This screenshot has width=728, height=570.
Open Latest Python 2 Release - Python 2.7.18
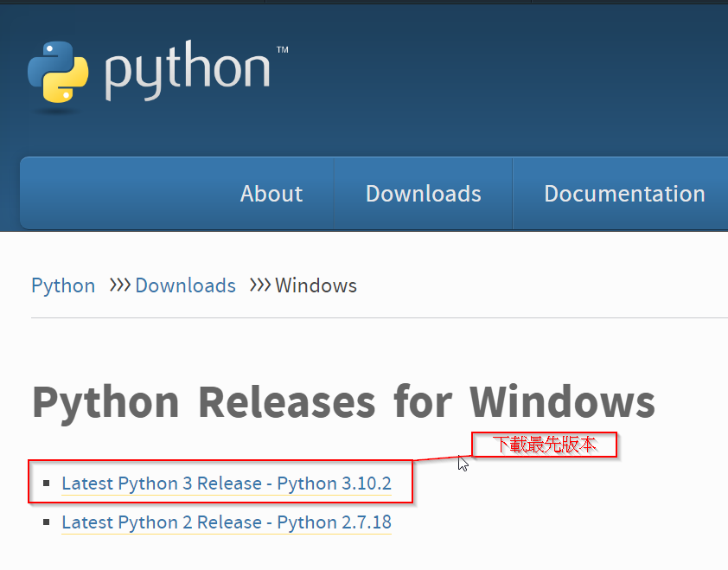coord(227,522)
